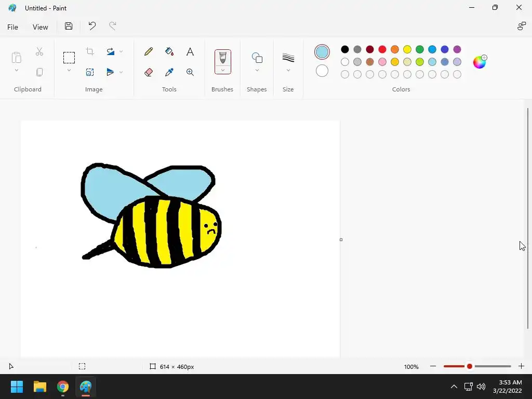Click the rectangular Select tool
Viewport: 532px width, 399px height.
point(69,58)
